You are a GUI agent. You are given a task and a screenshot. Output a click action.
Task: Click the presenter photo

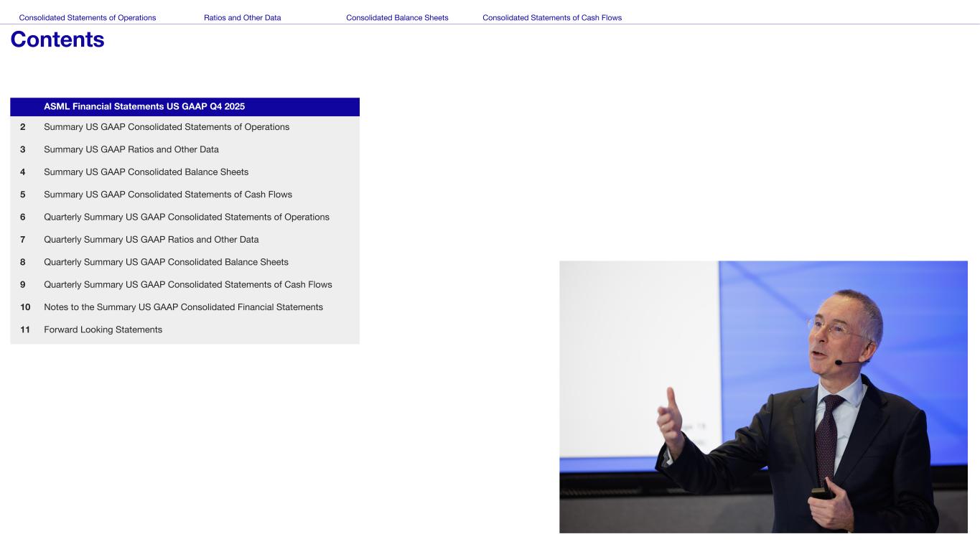763,397
